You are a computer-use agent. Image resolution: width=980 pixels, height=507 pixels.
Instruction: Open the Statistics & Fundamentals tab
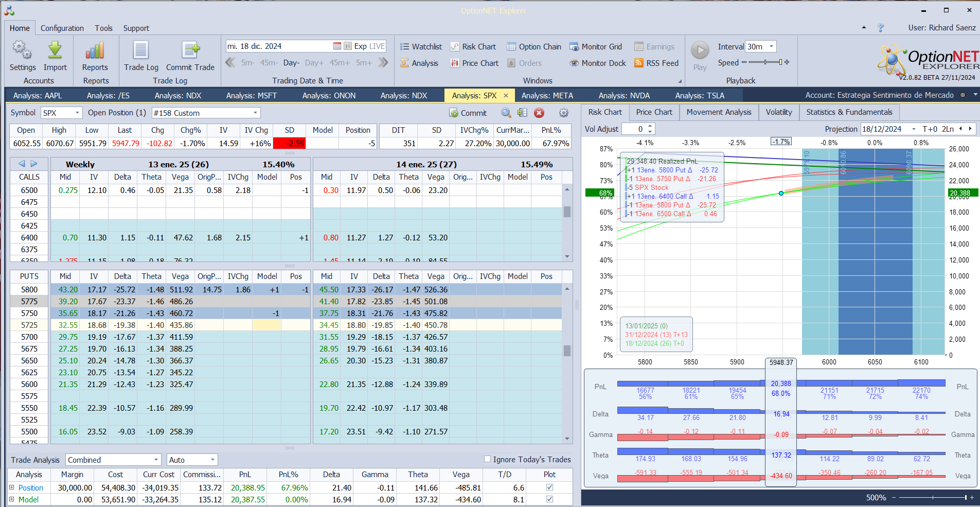coord(849,112)
